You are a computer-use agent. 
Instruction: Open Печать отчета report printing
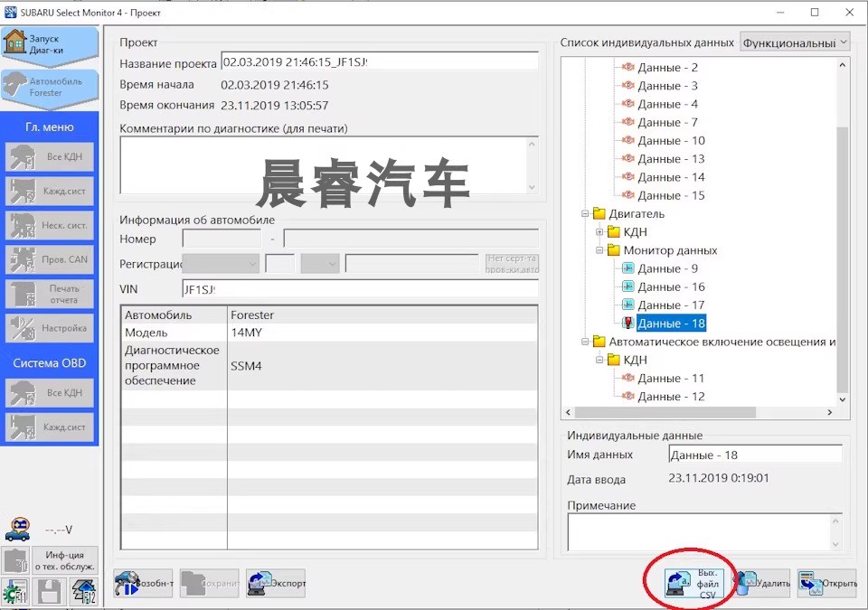pyautogui.click(x=50, y=294)
